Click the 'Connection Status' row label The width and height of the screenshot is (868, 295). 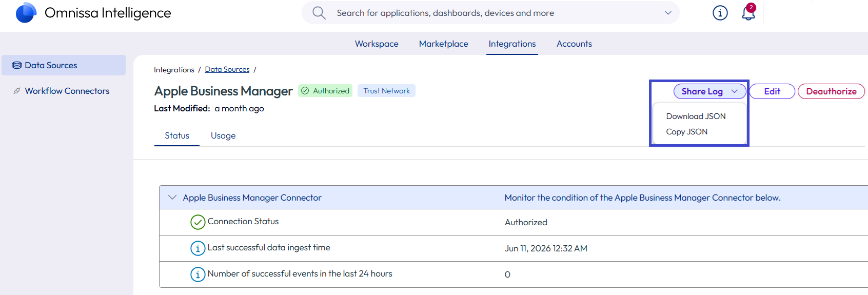pyautogui.click(x=243, y=222)
